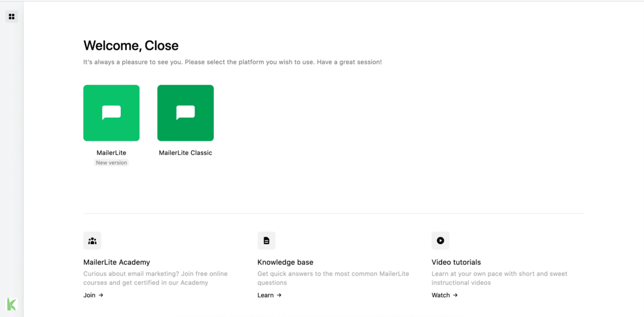Click the arrow beside the Learn link

pos(279,295)
